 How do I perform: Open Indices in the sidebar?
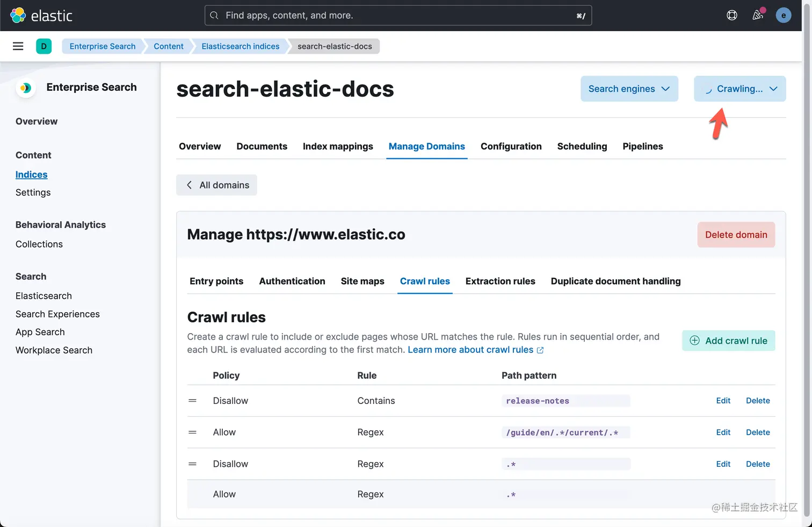(32, 175)
